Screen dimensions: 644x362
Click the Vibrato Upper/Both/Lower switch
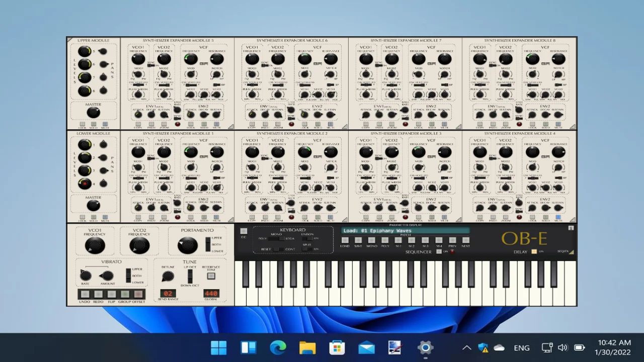(x=128, y=276)
